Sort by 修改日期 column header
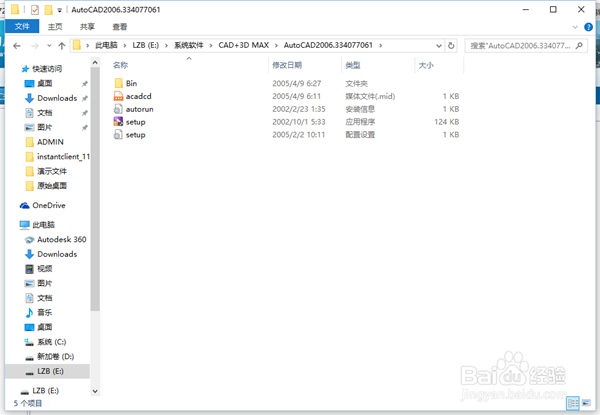 pyautogui.click(x=287, y=65)
